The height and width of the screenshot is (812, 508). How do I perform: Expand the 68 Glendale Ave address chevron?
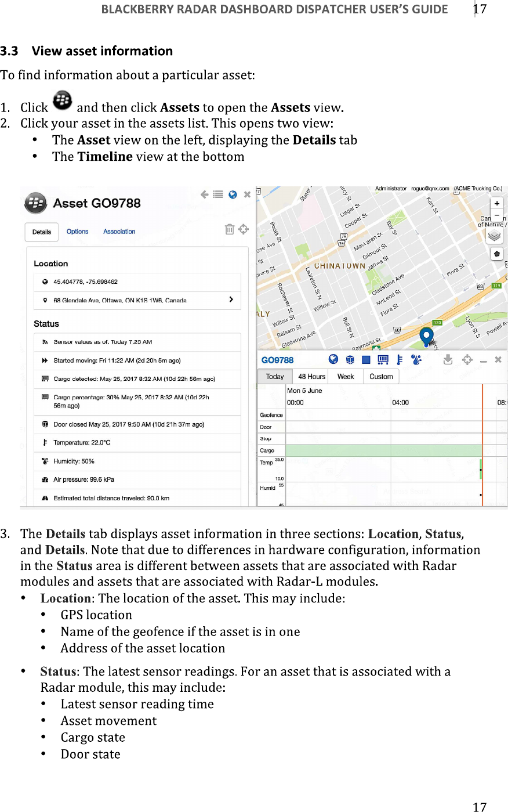(x=231, y=299)
